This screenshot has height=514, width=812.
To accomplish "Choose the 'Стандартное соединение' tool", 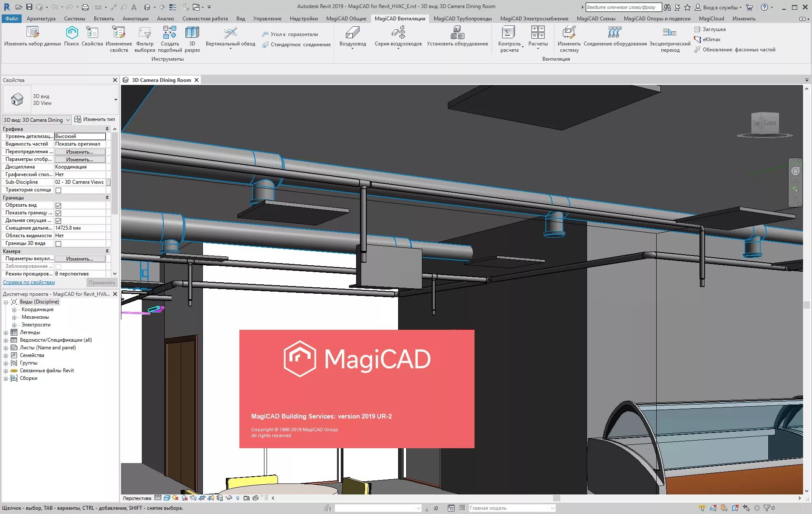I will click(x=296, y=45).
